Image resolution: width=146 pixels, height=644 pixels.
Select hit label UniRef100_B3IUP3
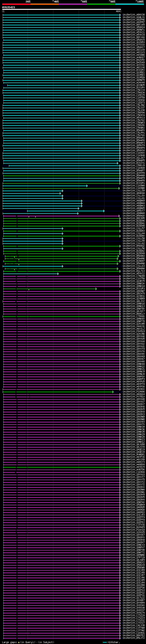(134, 289)
